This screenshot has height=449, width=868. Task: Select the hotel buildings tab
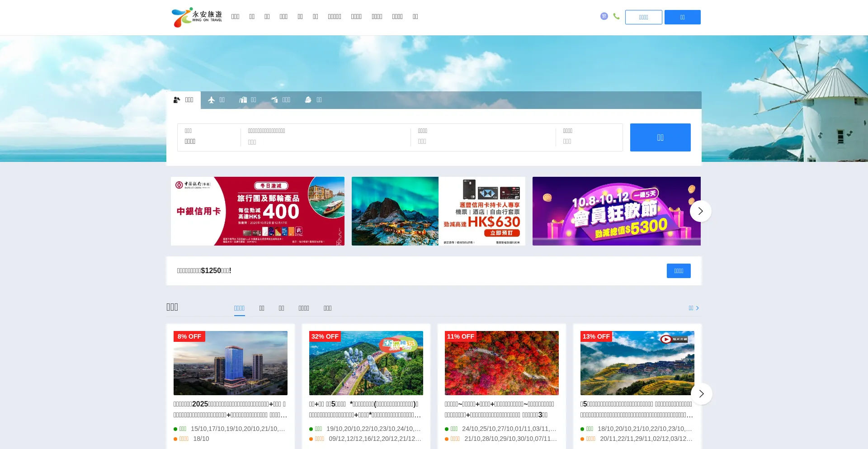point(247,100)
